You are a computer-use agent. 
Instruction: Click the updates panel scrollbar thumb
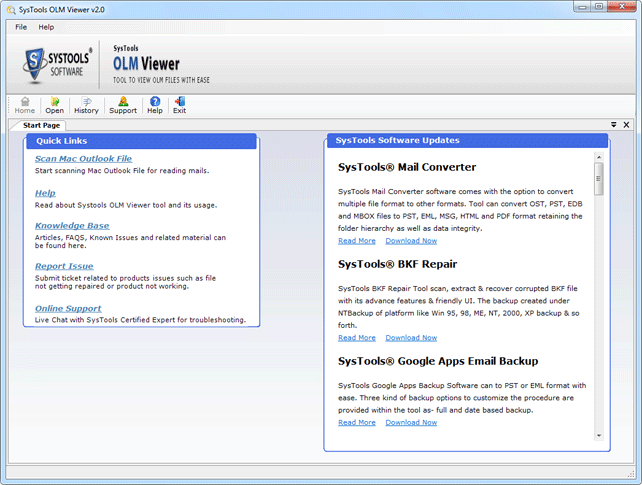pos(599,179)
